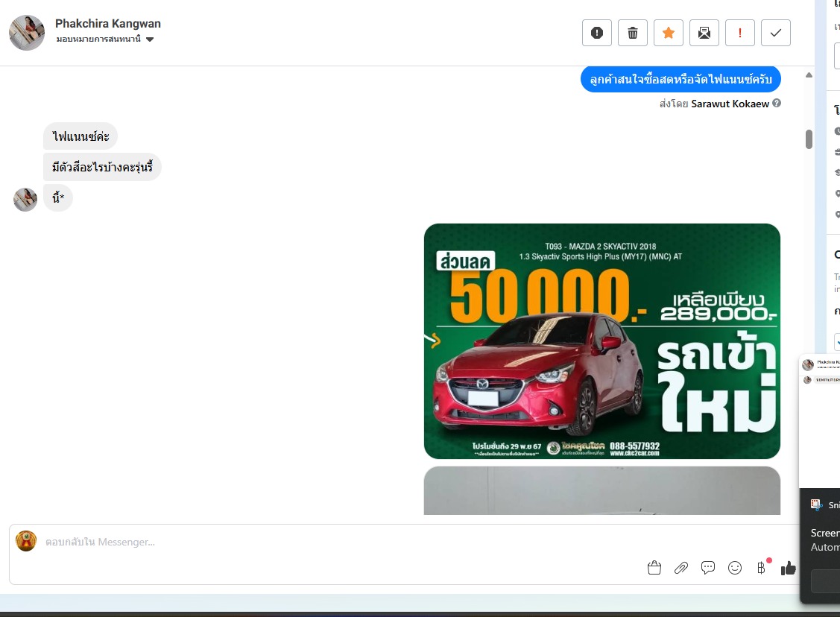Click the message bubble 'ไฟแนนซ์ค่ะ'
Image resolution: width=840 pixels, height=617 pixels.
(x=80, y=136)
